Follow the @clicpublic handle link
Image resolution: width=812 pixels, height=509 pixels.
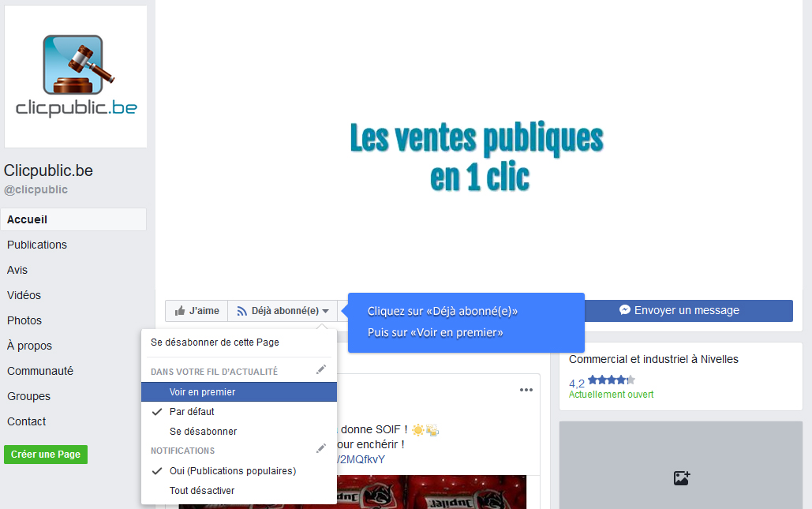point(37,189)
